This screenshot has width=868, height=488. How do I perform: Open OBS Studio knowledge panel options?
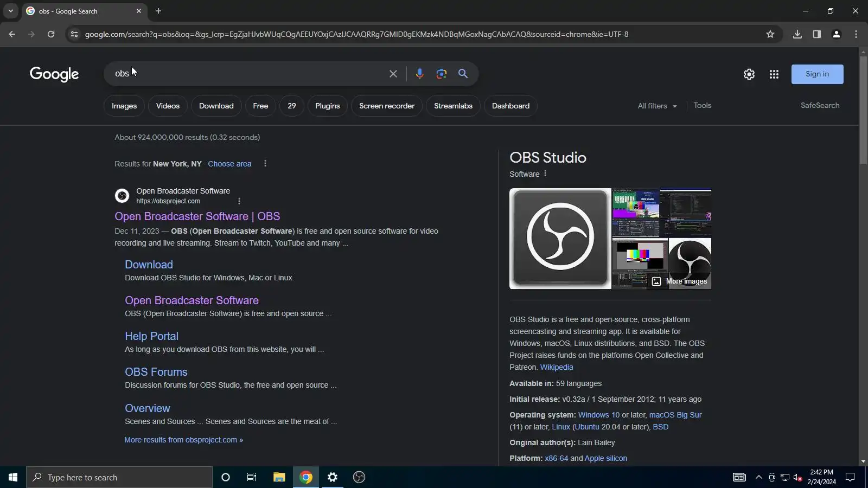point(545,174)
